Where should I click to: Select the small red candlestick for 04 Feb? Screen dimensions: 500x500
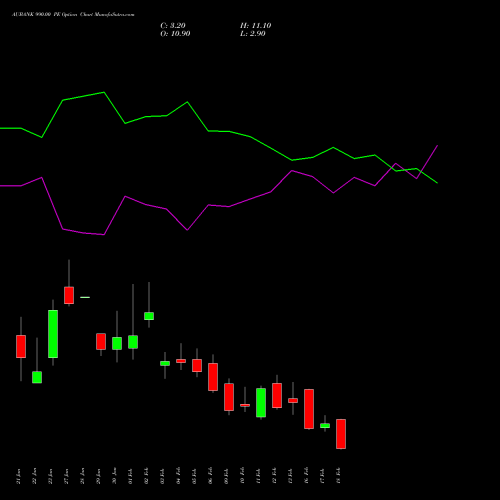(x=181, y=361)
